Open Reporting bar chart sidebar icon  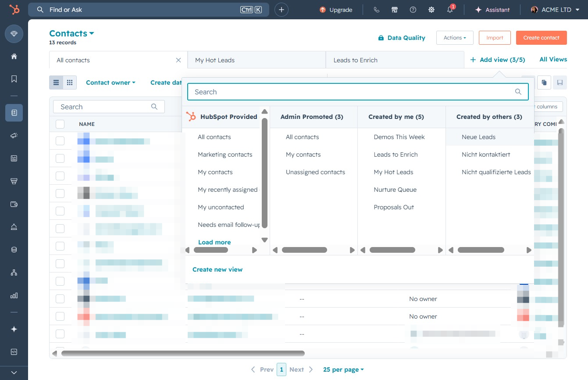pyautogui.click(x=14, y=295)
